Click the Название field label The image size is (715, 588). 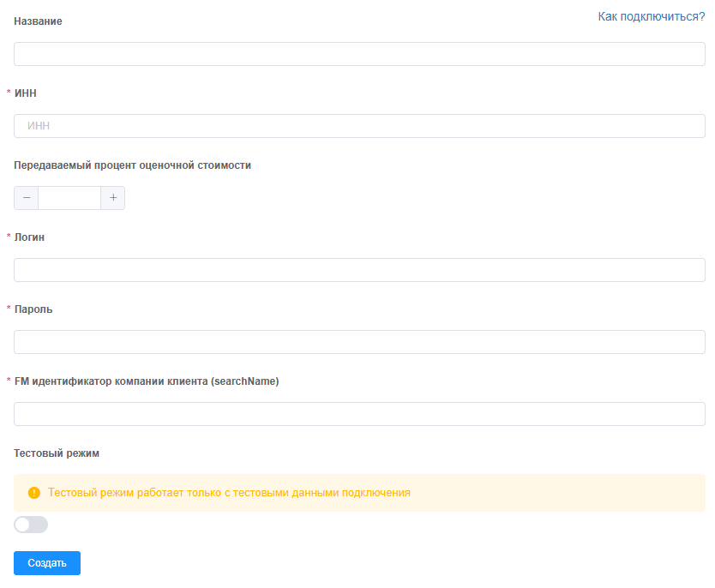pyautogui.click(x=38, y=21)
